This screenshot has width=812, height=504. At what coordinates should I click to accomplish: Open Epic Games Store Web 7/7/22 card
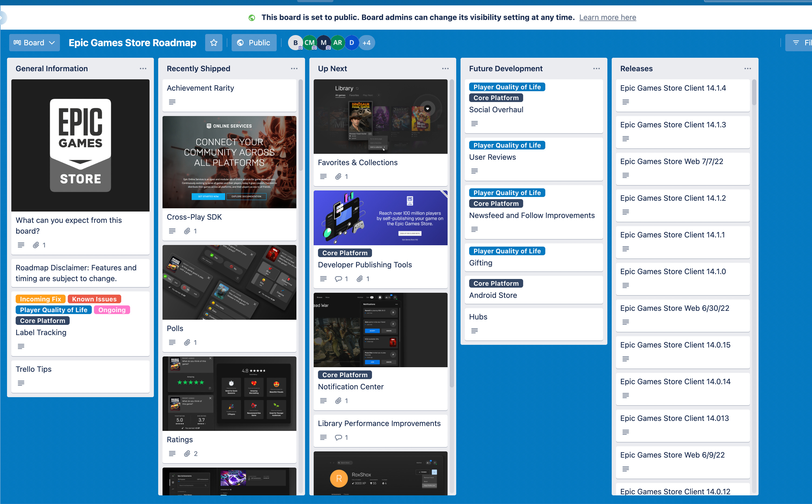pyautogui.click(x=683, y=169)
